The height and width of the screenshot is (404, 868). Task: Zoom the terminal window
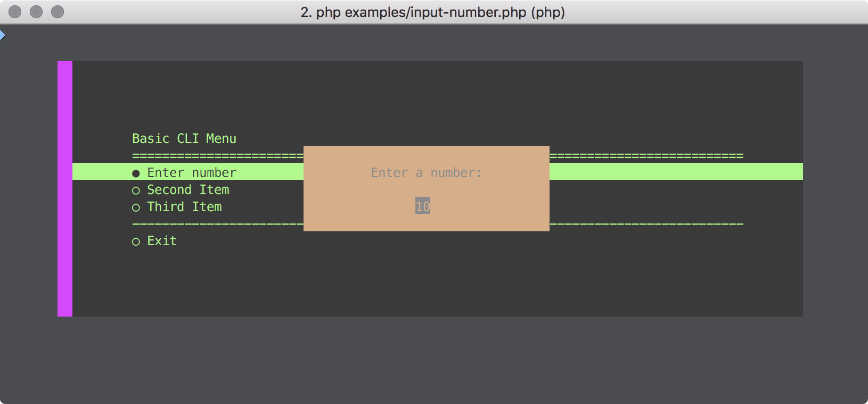pyautogui.click(x=58, y=12)
